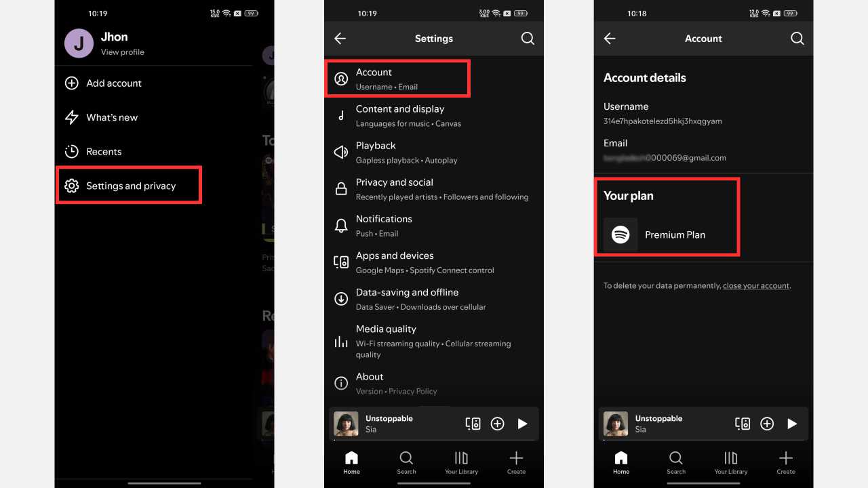Open search from the Settings screen magnifier
Screen dimensions: 868x488
tap(528, 39)
